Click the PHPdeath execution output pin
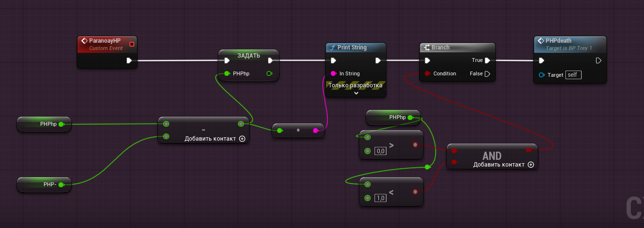Image resolution: width=644 pixels, height=228 pixels. (x=598, y=60)
